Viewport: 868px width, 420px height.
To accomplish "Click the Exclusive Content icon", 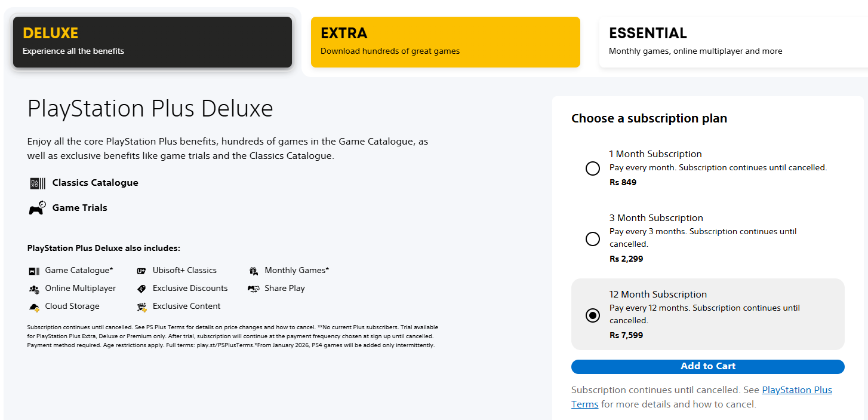I will 141,307.
